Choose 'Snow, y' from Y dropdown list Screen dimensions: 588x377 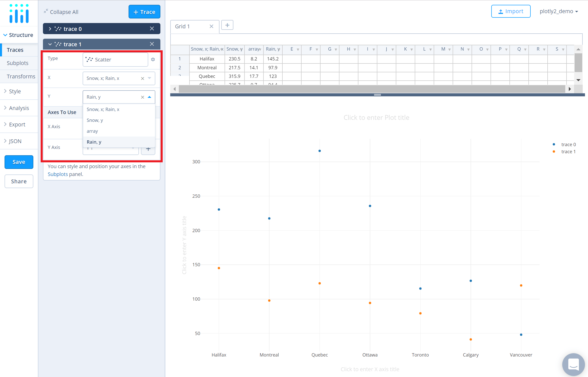95,120
